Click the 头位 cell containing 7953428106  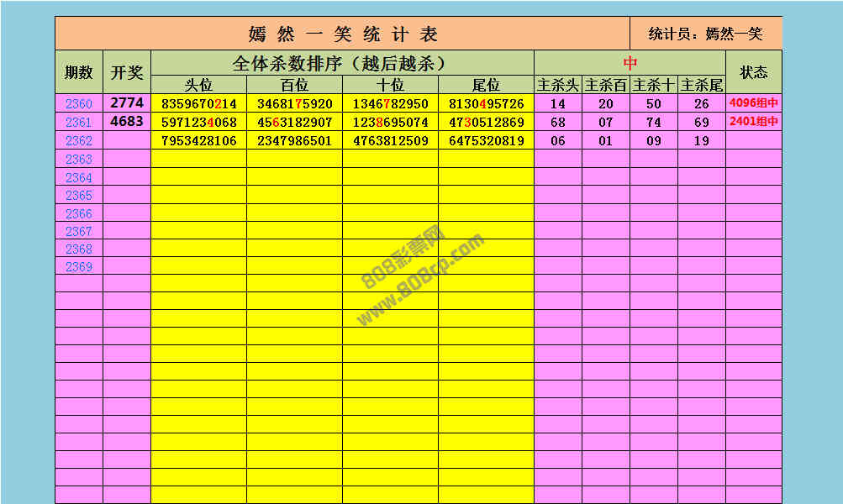click(x=198, y=140)
